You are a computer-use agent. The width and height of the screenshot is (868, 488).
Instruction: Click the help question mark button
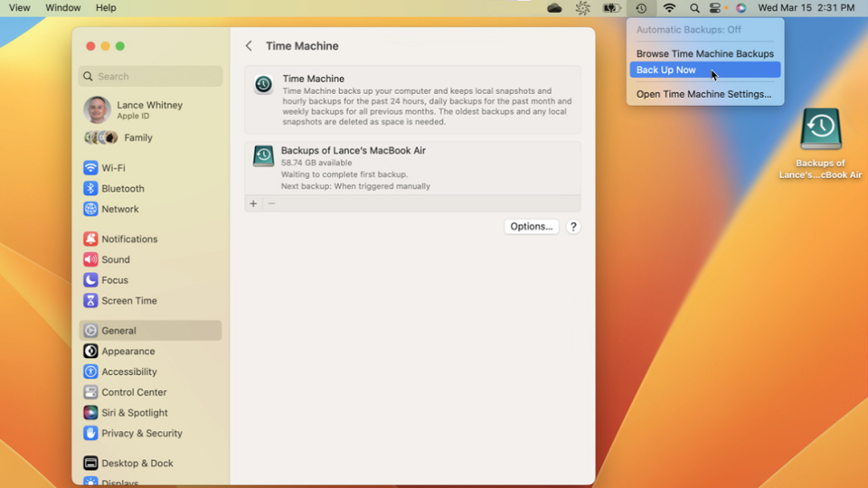573,227
